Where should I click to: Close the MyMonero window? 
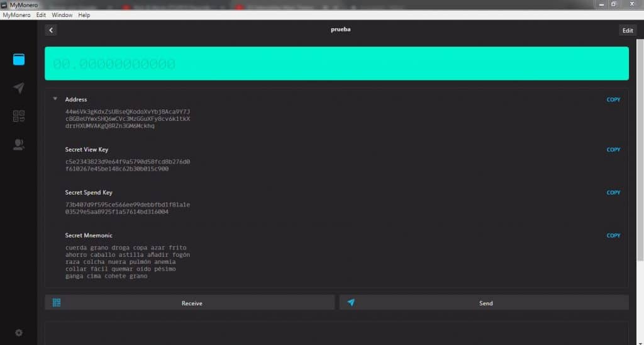pos(631,4)
